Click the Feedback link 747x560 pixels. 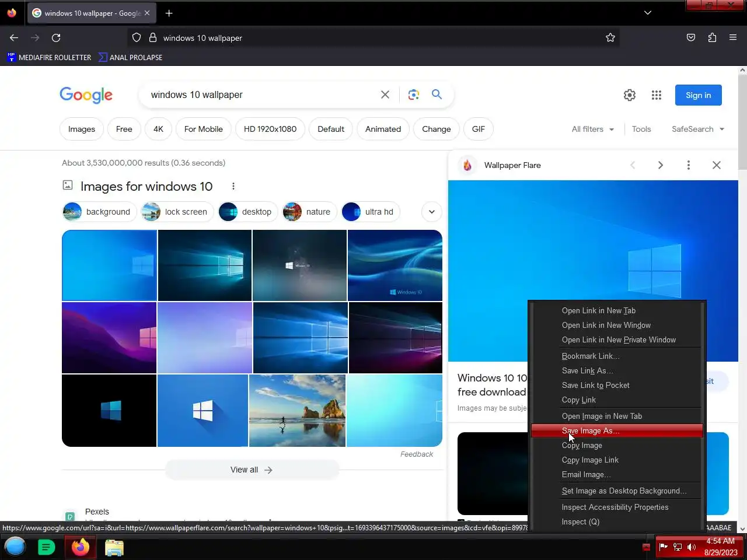pos(417,454)
